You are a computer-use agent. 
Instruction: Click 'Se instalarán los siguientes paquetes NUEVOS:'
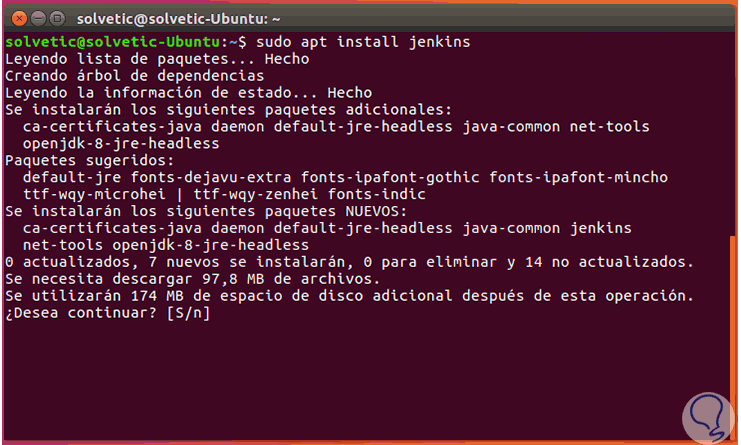click(x=206, y=211)
